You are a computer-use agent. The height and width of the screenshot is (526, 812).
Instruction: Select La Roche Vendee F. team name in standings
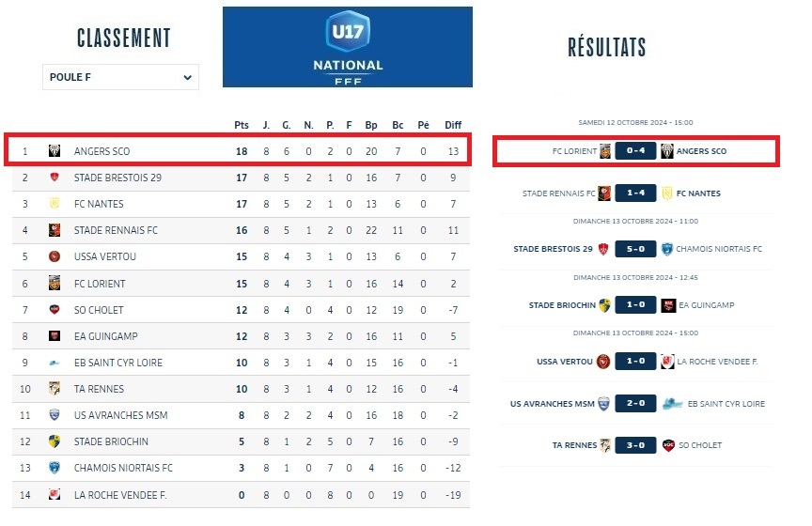click(120, 494)
